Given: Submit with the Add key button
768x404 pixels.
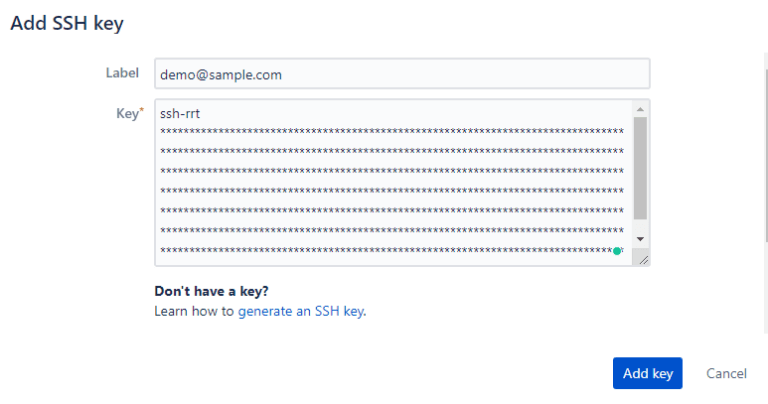Looking at the screenshot, I should tap(647, 373).
